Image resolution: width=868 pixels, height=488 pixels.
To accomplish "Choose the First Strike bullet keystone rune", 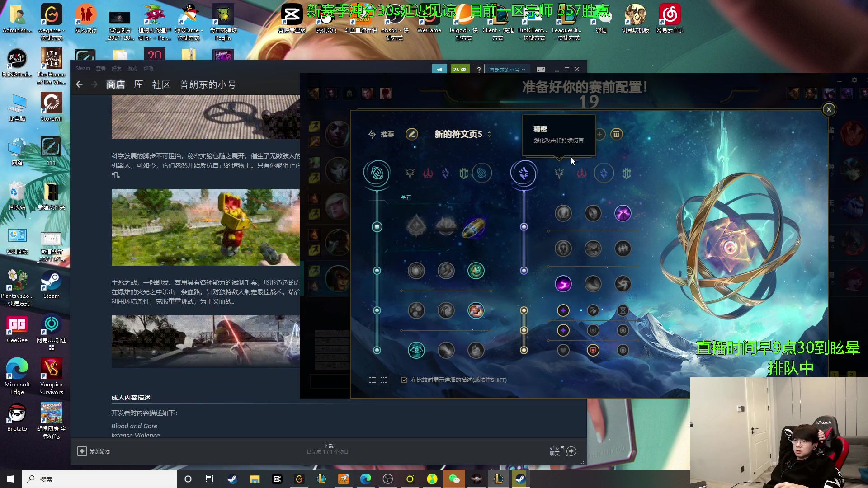I will (474, 226).
